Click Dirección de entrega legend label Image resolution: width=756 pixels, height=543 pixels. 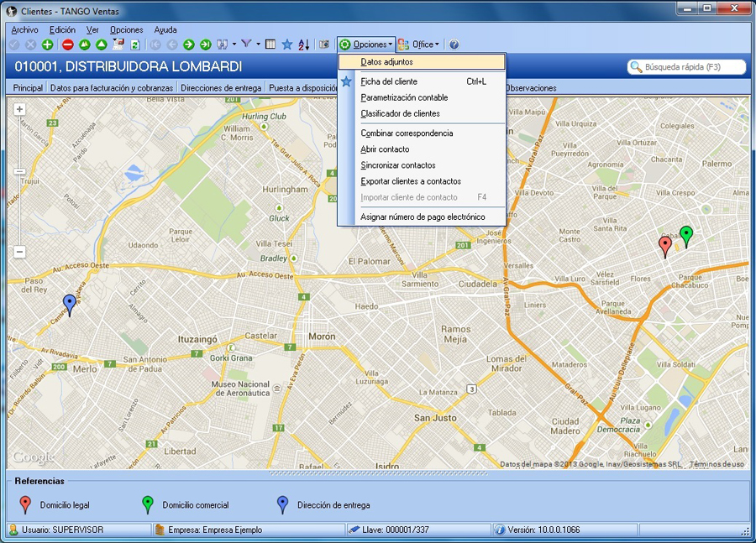[x=333, y=505]
